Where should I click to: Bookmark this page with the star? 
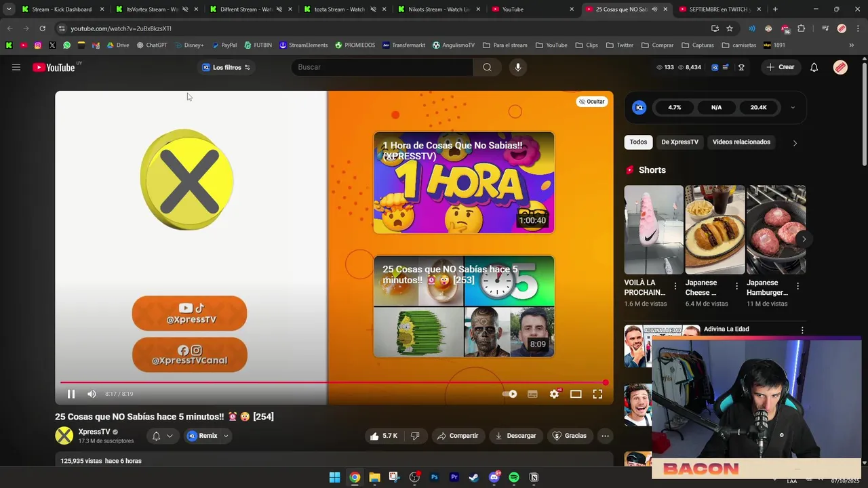[730, 28]
